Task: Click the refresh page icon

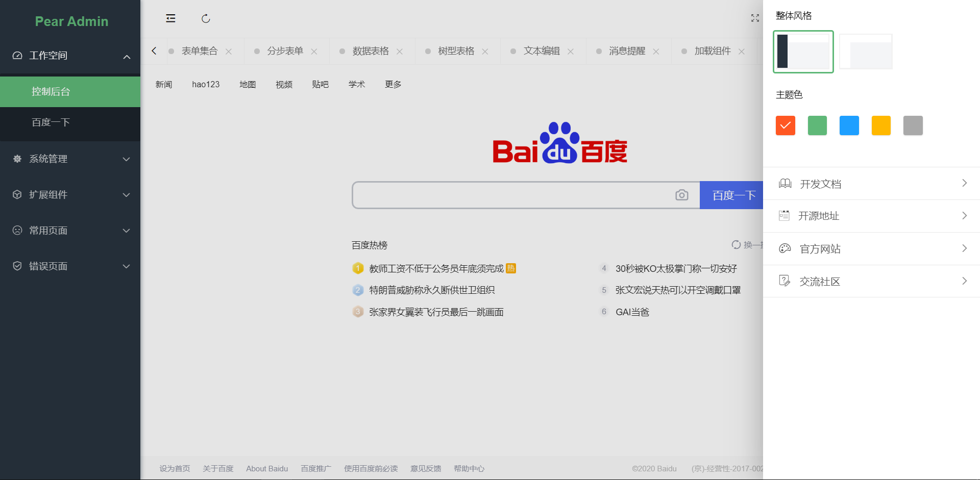Action: coord(206,18)
